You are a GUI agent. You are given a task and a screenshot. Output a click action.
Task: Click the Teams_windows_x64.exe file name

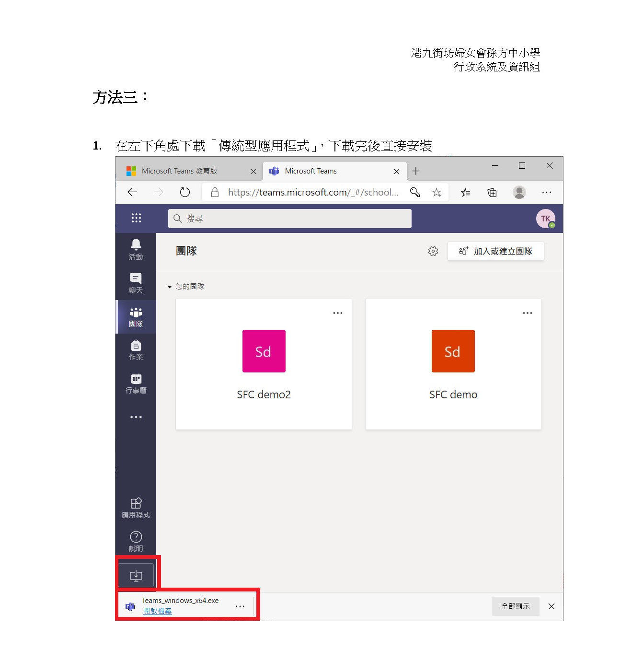coord(180,601)
